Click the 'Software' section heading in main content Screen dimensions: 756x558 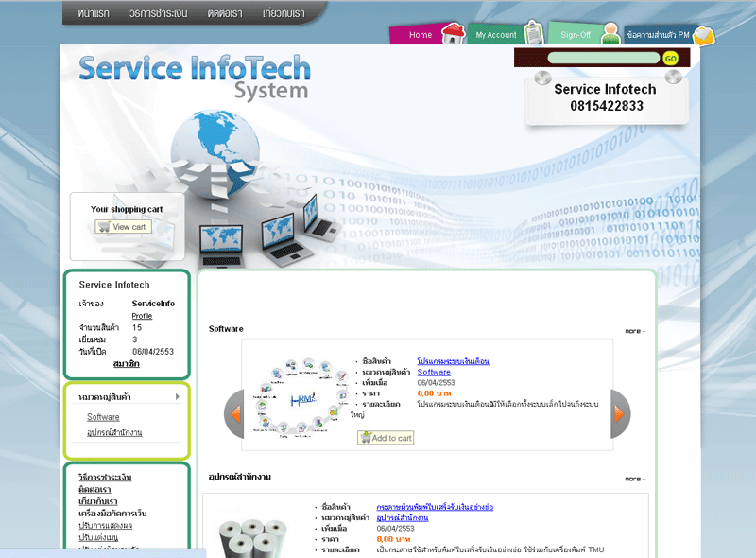click(226, 329)
